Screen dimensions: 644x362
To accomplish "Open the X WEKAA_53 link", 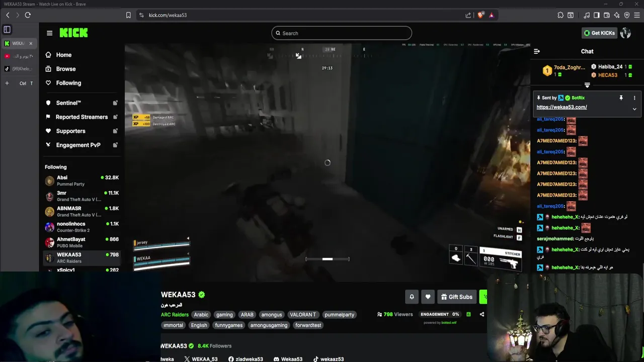I will click(201, 359).
